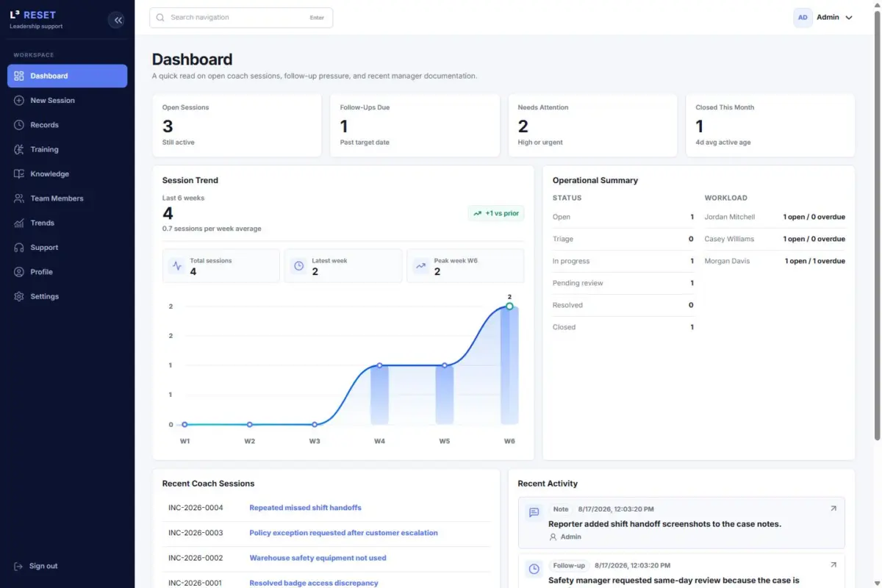Click the Records clock icon
882x588 pixels.
(x=19, y=125)
